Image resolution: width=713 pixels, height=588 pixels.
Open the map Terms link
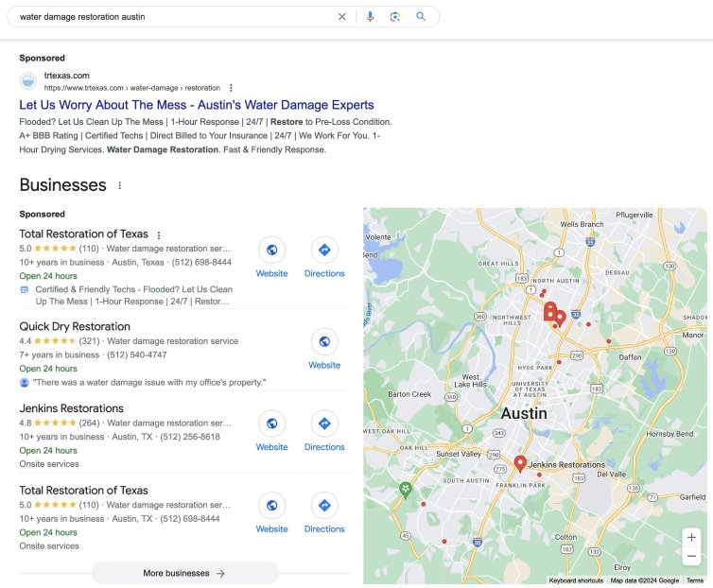coord(694,580)
